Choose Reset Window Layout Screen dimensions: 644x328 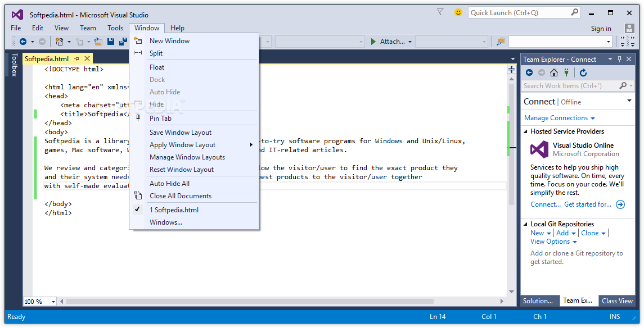(194, 169)
